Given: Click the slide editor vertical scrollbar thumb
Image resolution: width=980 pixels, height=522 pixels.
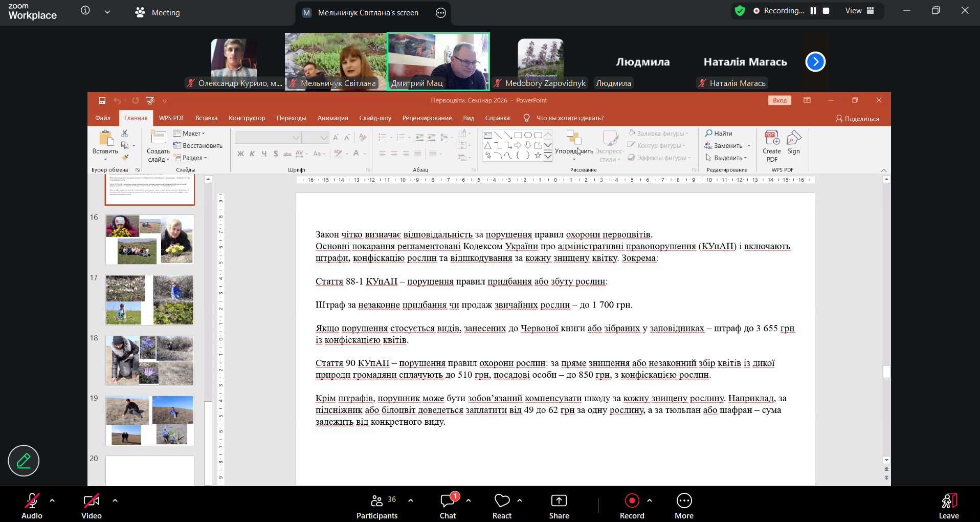Looking at the screenshot, I should 886,372.
